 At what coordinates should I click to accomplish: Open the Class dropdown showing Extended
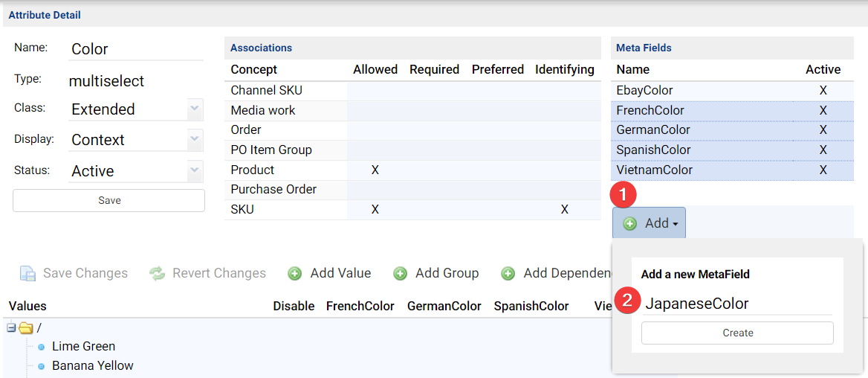point(195,109)
